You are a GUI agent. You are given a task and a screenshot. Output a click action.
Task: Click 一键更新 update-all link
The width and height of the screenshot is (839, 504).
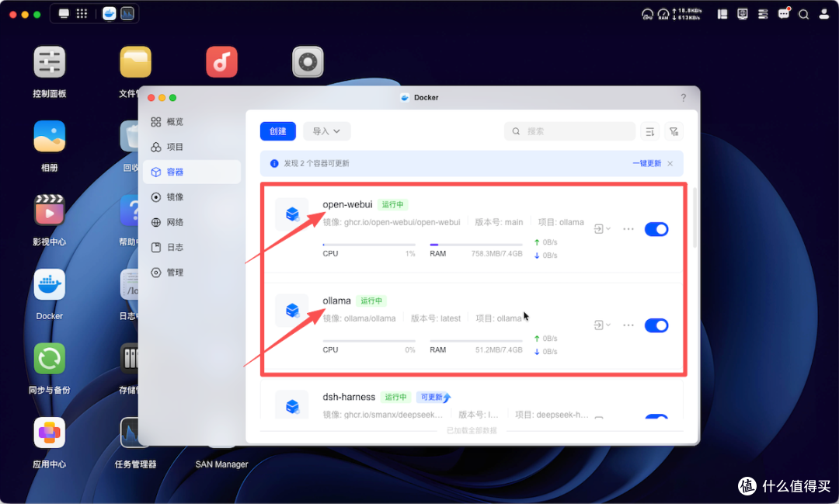[x=647, y=164]
